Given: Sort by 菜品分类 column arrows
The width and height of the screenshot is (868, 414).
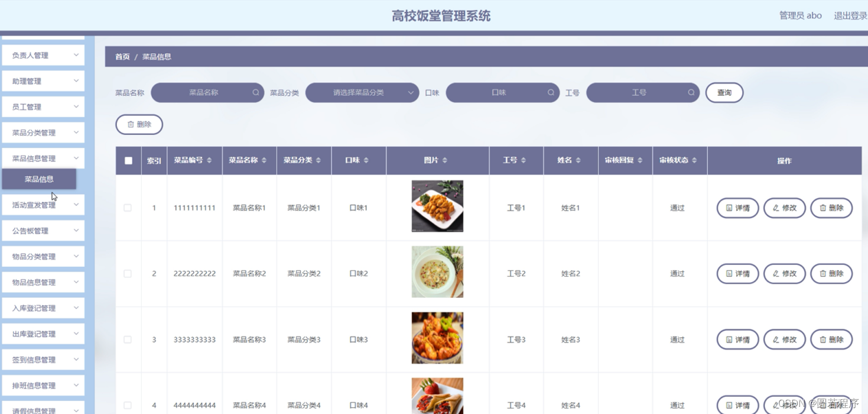Looking at the screenshot, I should 318,160.
